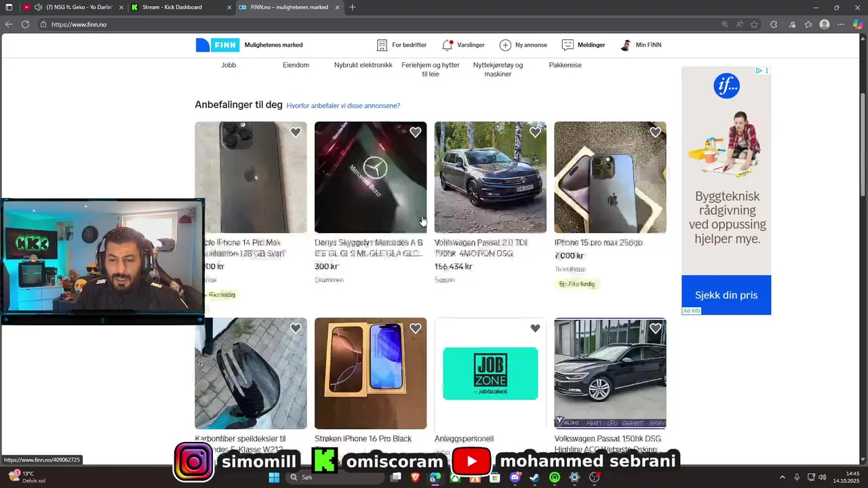Open Feriehjem og hytter til leie
Image resolution: width=868 pixels, height=488 pixels.
tap(431, 69)
